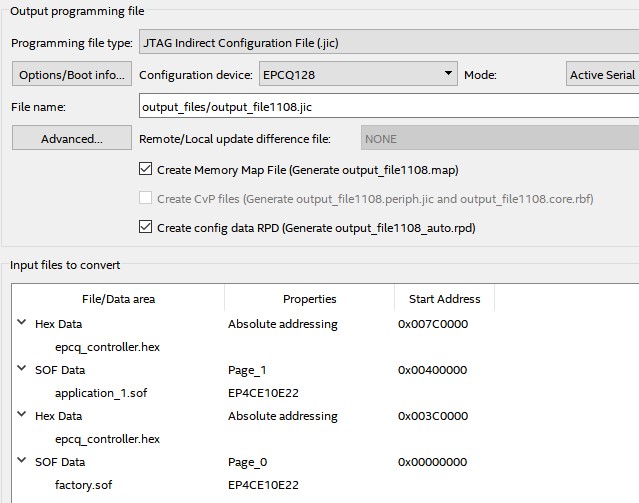Viewport: 639px width, 503px height.
Task: Select application_1.sof in the input files
Action: tap(101, 393)
